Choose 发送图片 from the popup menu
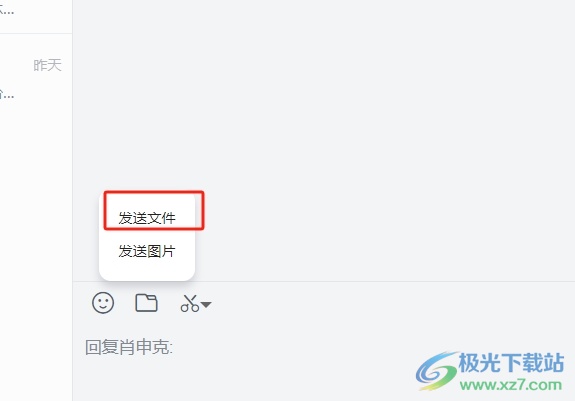Screen dimensions: 575x401 pos(147,251)
